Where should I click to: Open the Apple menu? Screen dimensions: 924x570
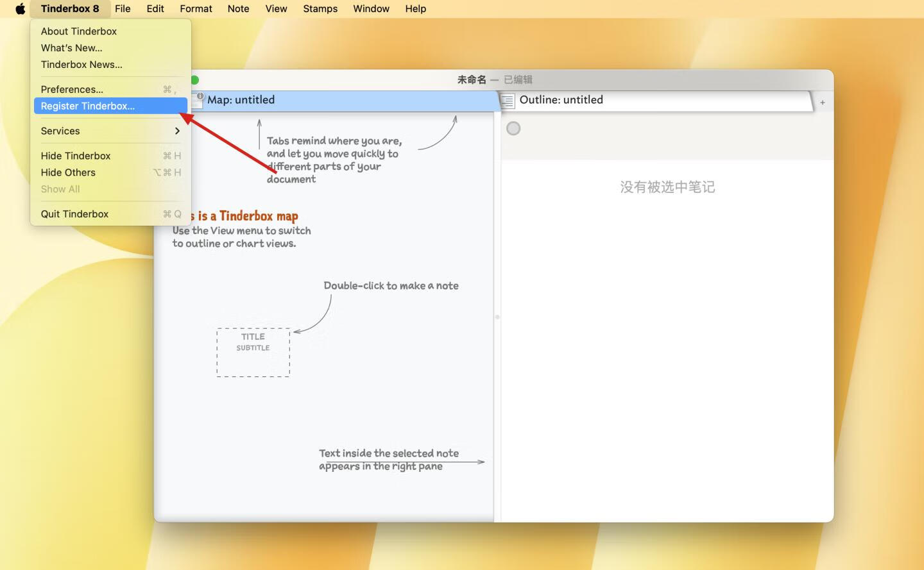20,8
